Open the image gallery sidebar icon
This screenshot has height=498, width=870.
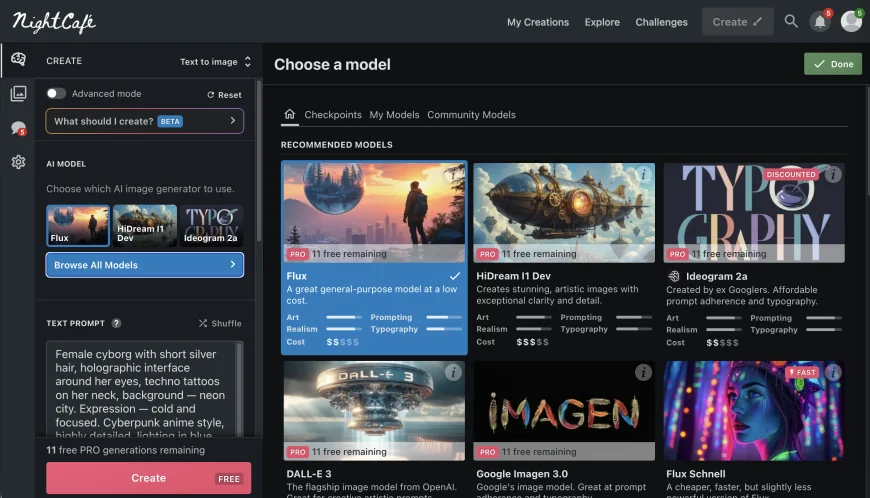[18, 93]
